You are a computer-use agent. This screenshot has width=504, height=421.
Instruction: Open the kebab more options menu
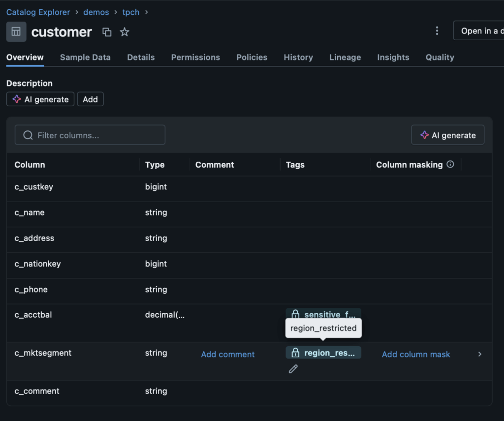(437, 31)
